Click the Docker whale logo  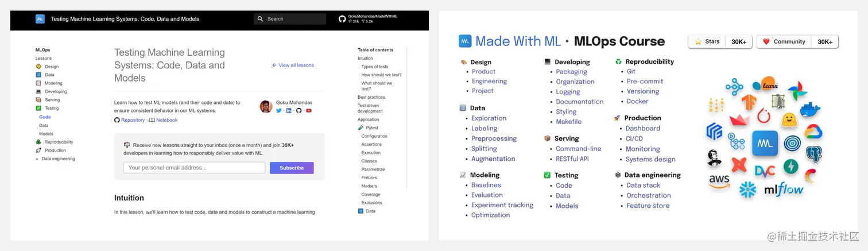point(811,109)
